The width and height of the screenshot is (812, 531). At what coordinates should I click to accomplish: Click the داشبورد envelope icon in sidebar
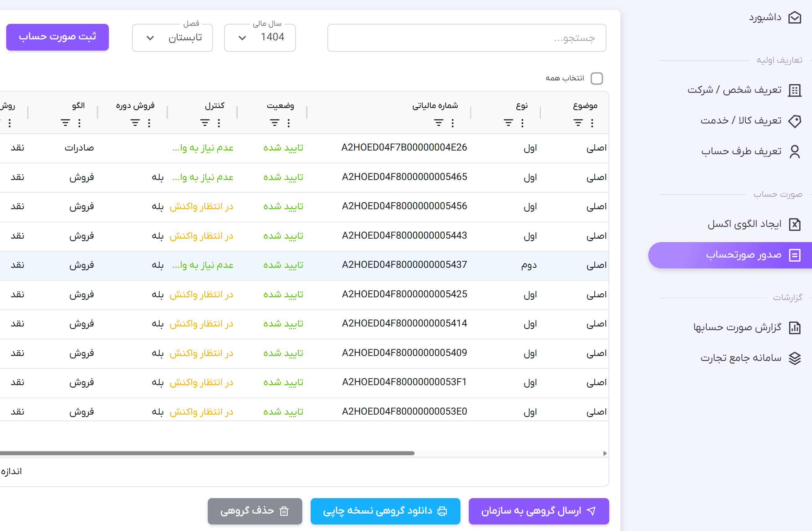(x=794, y=17)
